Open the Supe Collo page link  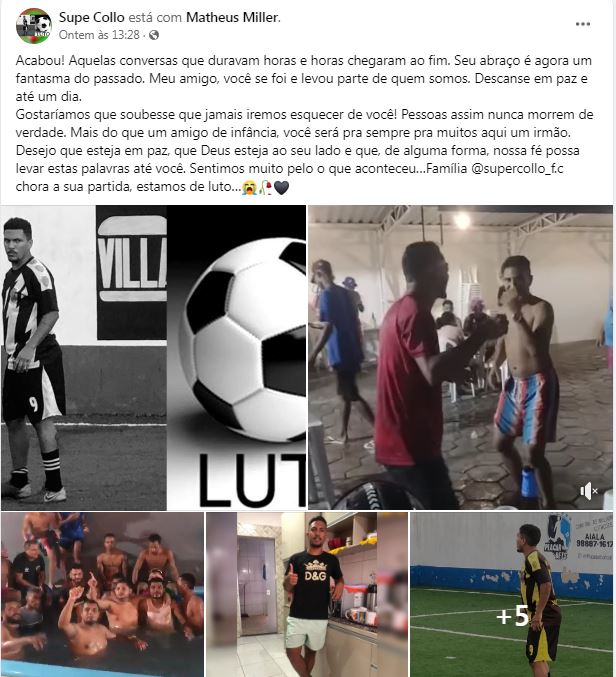click(91, 17)
